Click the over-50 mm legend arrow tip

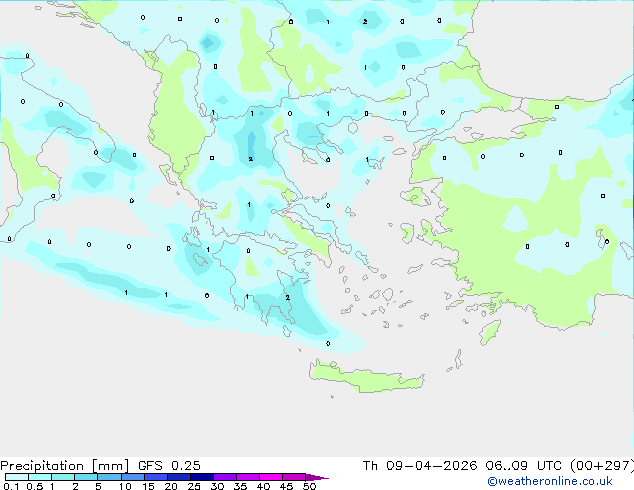(x=317, y=477)
